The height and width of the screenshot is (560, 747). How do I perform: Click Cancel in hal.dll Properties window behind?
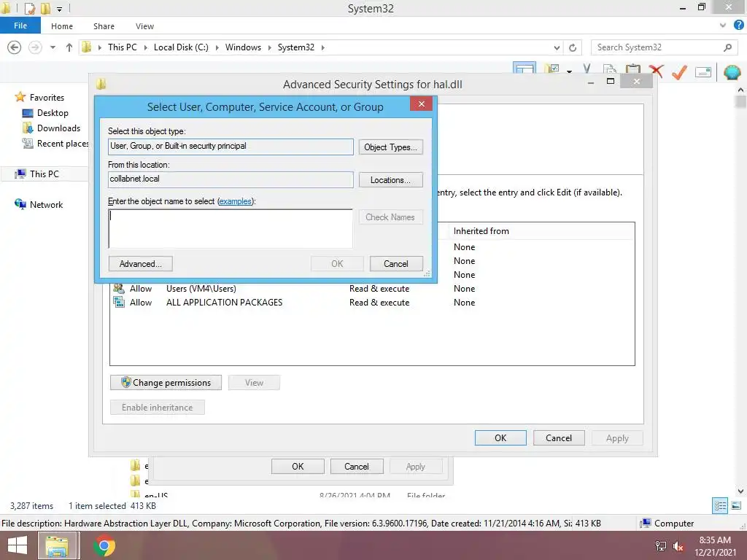(356, 466)
